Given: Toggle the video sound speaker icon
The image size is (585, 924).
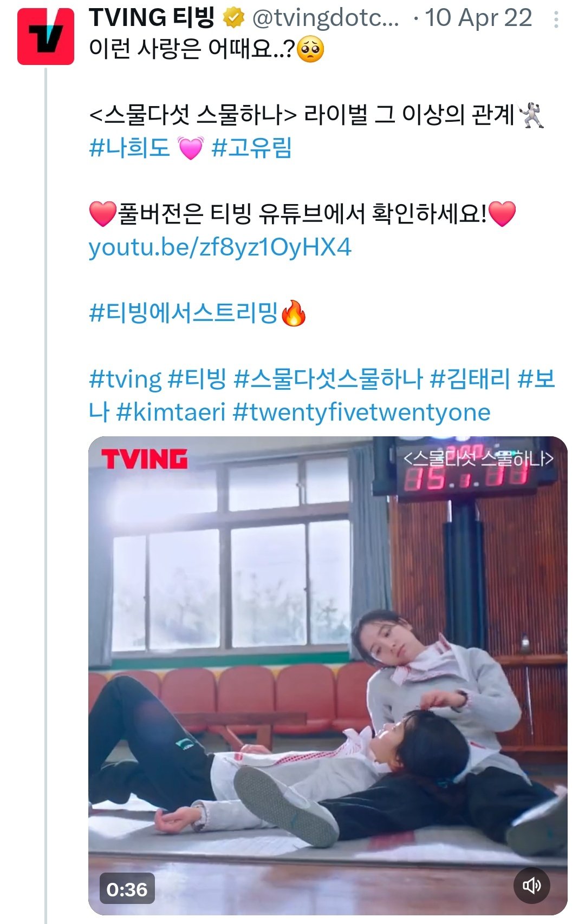Looking at the screenshot, I should (531, 886).
